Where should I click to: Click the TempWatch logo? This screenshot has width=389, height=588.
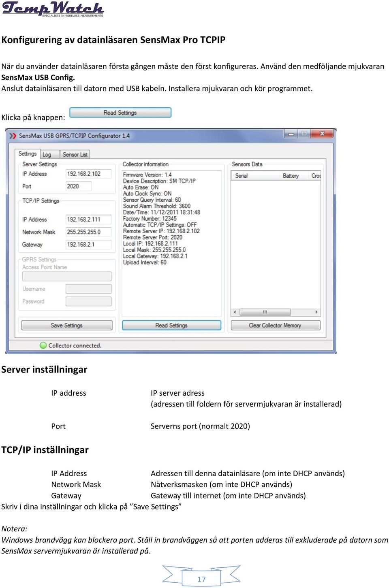[53, 9]
